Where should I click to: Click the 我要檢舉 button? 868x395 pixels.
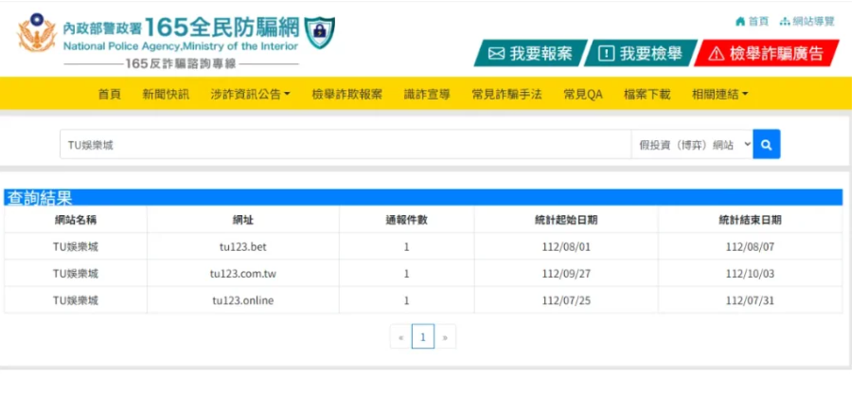pos(640,54)
